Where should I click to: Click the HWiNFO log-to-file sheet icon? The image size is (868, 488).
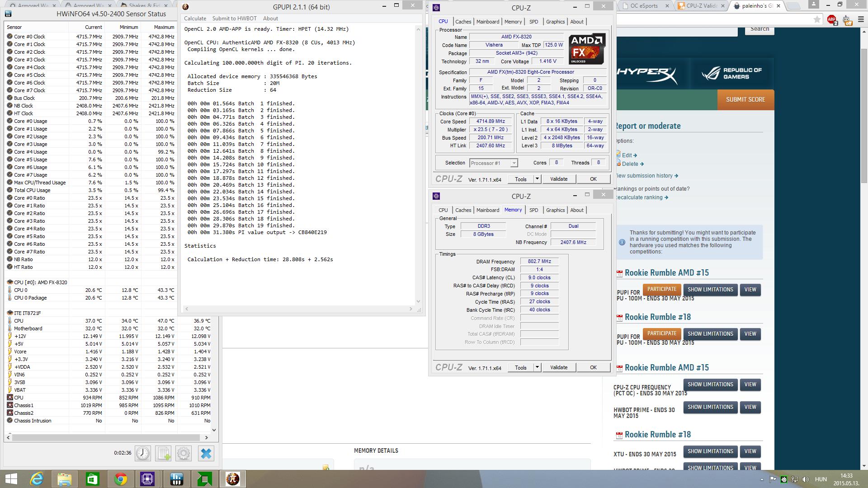pos(163,453)
